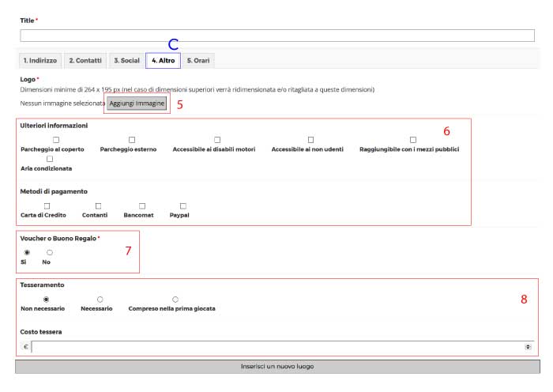Open the 2. Contatti tab
This screenshot has width=553, height=392.
(x=85, y=61)
